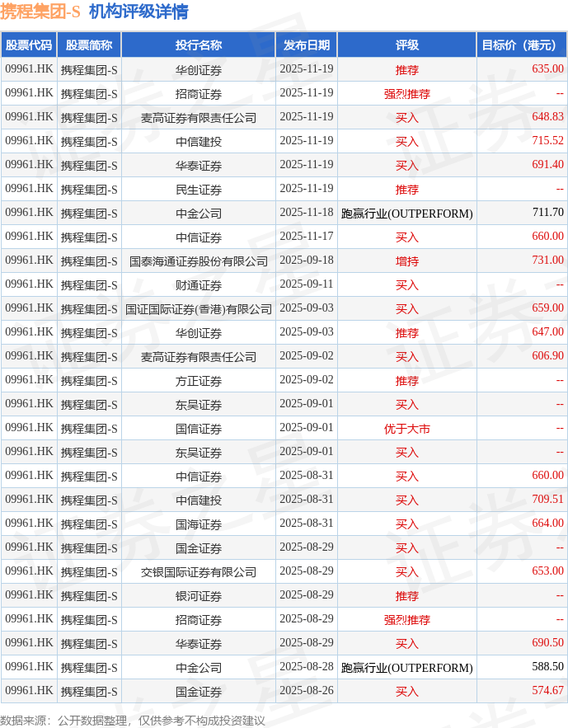
Task: Select target price 648.83
Action: (x=547, y=116)
